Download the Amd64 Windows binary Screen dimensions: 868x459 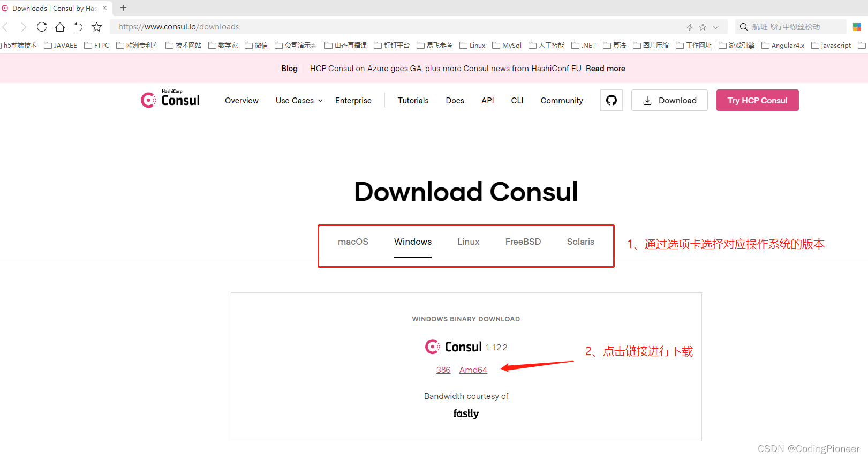[473, 370]
